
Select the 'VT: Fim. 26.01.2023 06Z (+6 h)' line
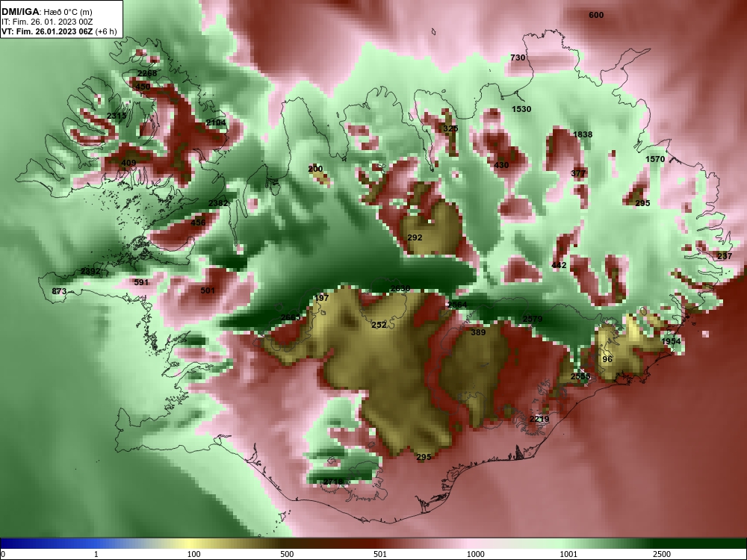(x=59, y=31)
